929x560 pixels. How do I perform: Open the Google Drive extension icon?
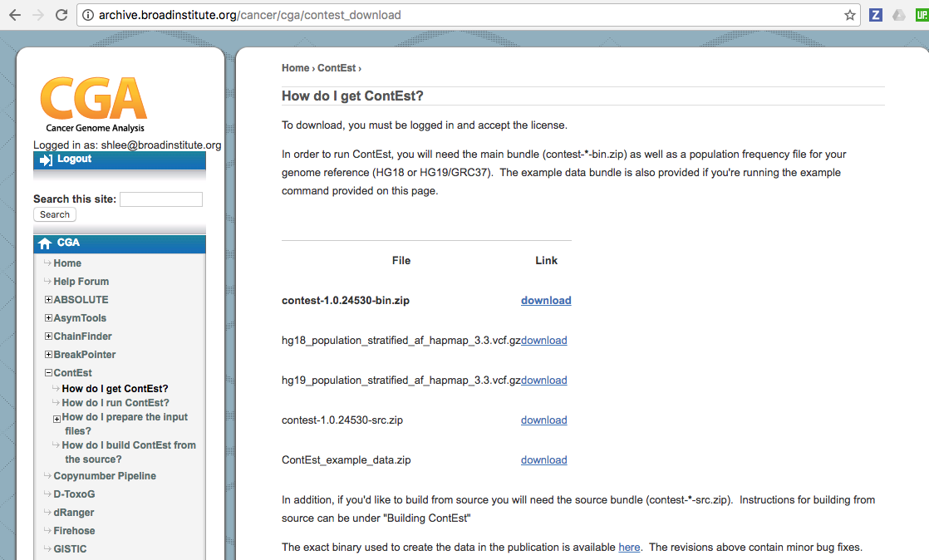tap(899, 15)
